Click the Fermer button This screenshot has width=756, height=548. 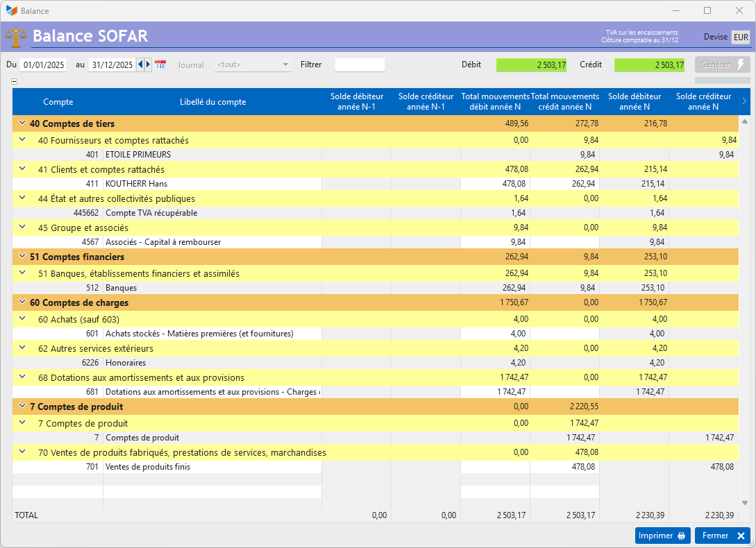[x=723, y=536]
